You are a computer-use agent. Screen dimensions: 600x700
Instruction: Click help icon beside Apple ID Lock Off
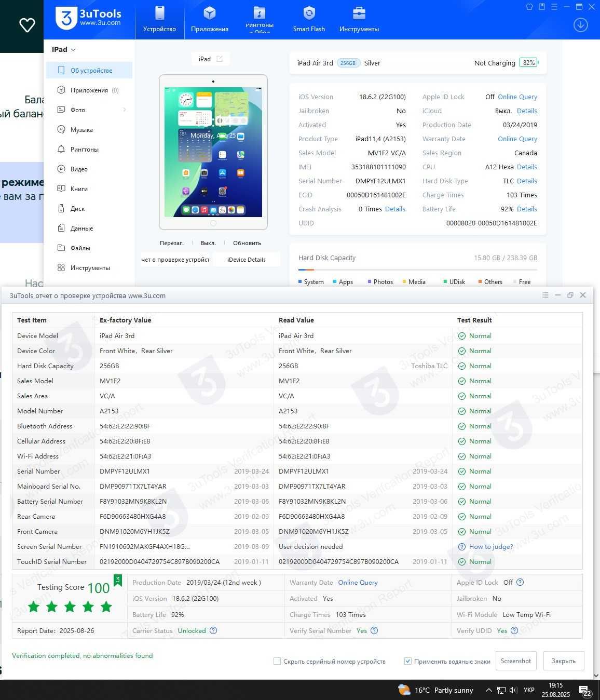coord(520,582)
